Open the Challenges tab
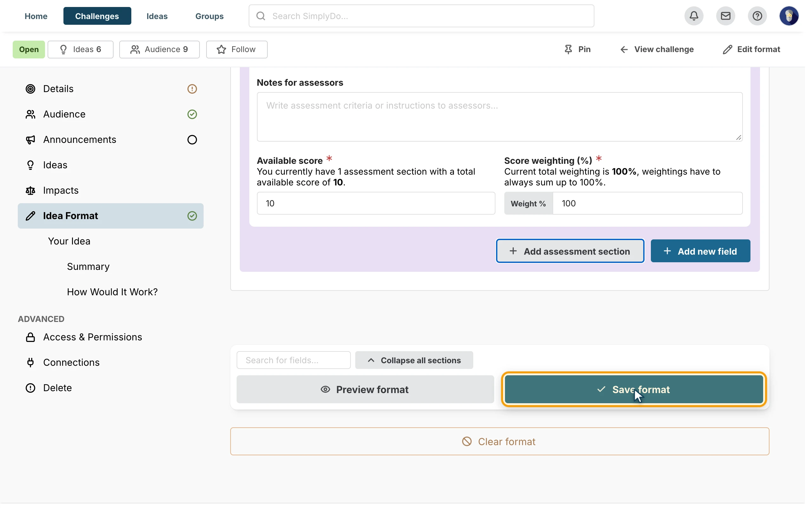Viewport: 812px width, 508px height. 97,16
